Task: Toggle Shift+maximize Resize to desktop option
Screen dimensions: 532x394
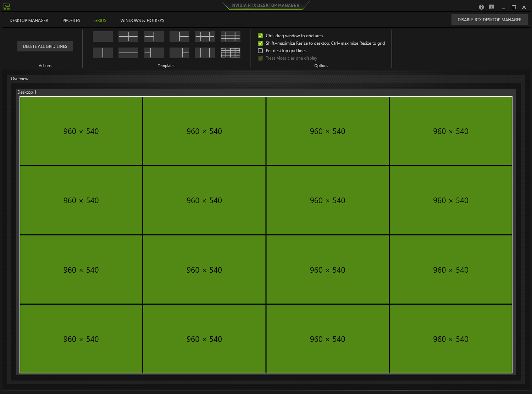Action: point(260,43)
